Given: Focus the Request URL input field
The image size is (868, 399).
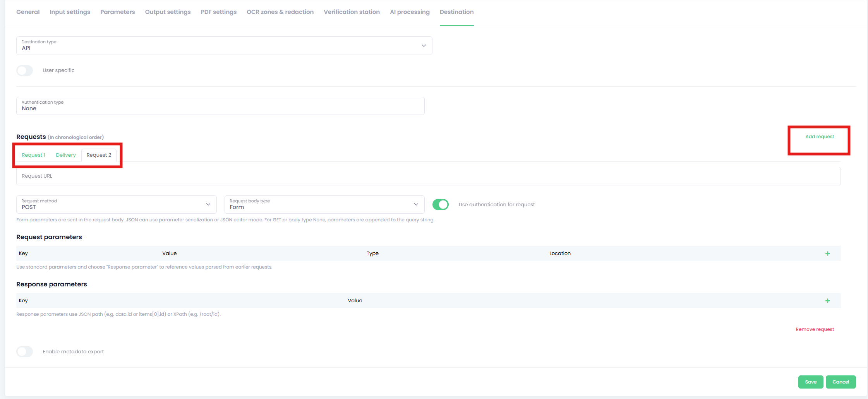Looking at the screenshot, I should pos(429,176).
